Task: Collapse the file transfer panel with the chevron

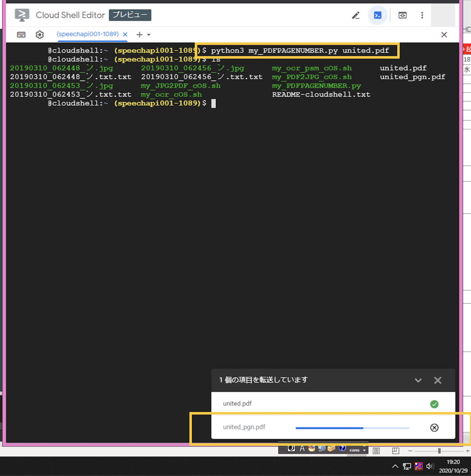Action: pos(418,380)
